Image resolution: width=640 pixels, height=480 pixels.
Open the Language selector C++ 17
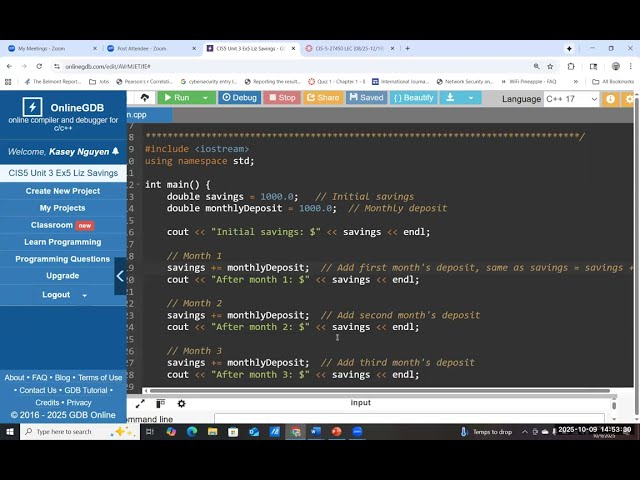click(571, 99)
